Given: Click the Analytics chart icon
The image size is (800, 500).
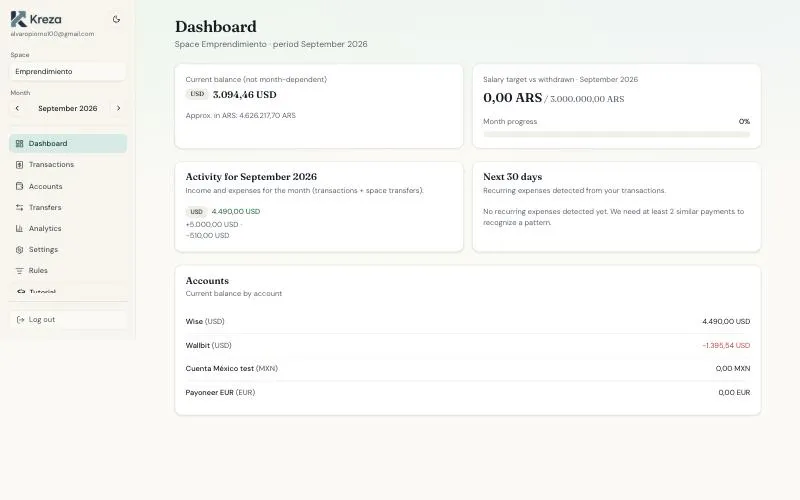Looking at the screenshot, I should pos(19,228).
